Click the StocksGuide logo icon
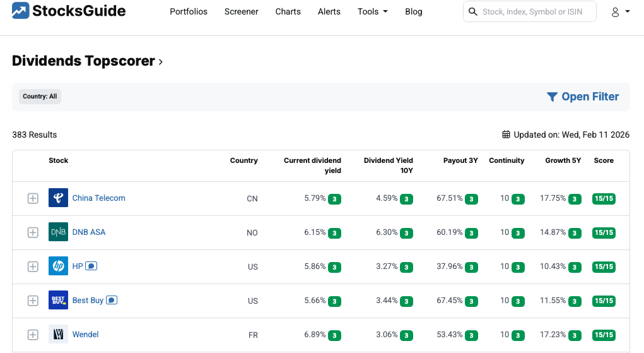This screenshot has width=644, height=353. pyautogui.click(x=20, y=11)
